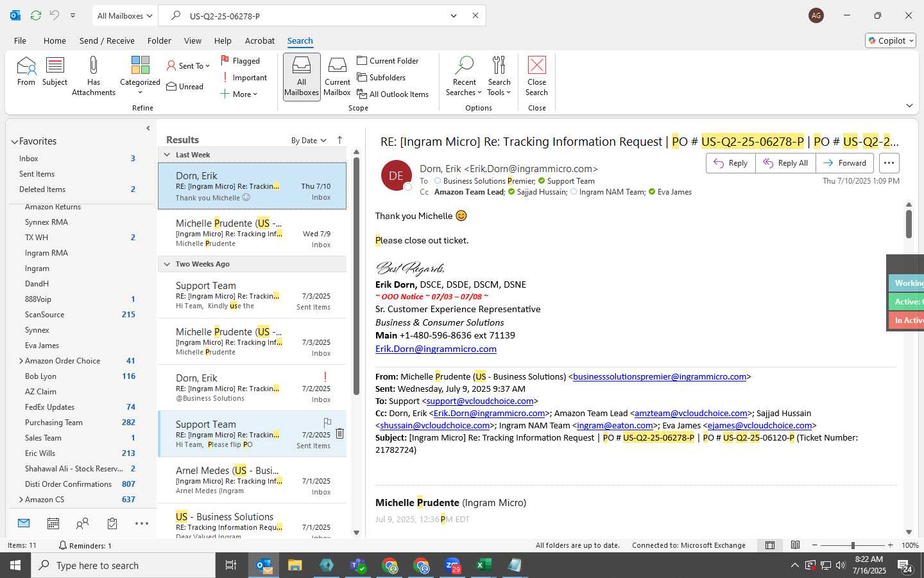Click Reply All button
This screenshot has height=578, width=924.
(785, 163)
